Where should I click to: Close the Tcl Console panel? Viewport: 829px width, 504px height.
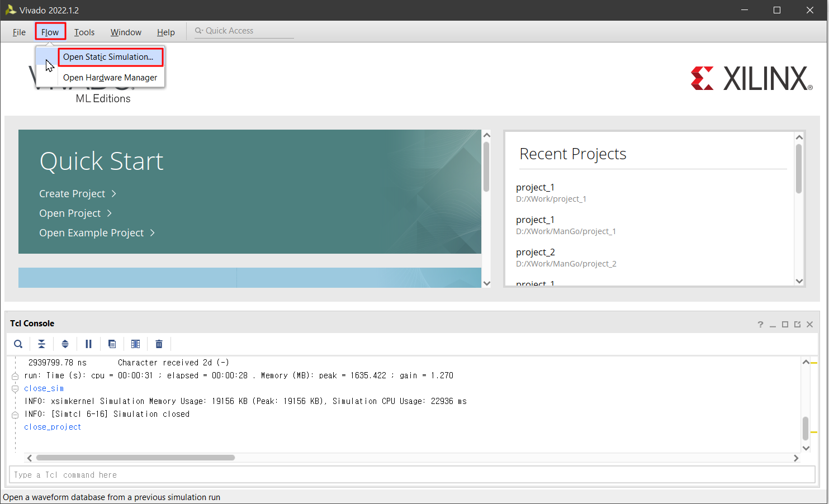tap(809, 325)
